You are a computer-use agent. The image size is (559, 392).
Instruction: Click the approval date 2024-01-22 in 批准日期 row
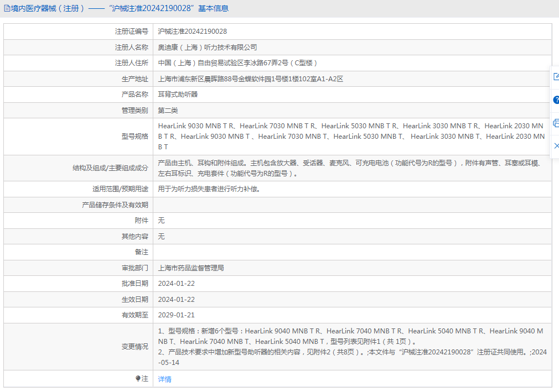pyautogui.click(x=177, y=284)
